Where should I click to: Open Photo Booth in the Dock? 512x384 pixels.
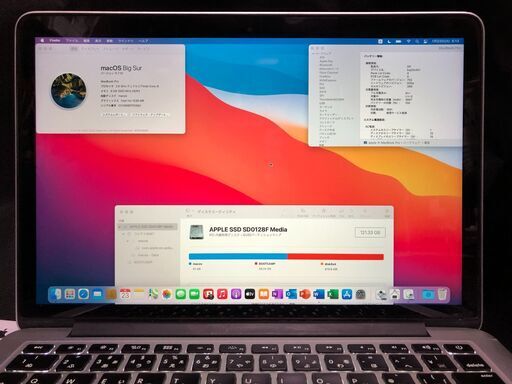[x=208, y=294]
